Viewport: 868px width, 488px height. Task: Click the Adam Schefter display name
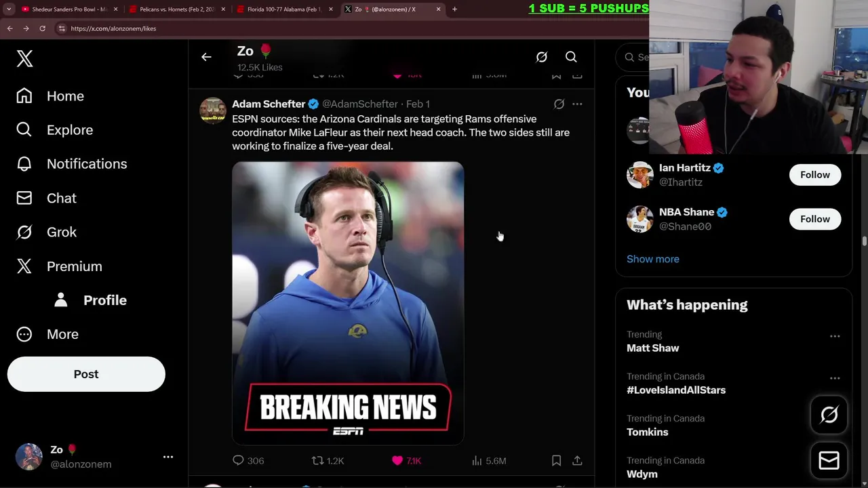[269, 104]
